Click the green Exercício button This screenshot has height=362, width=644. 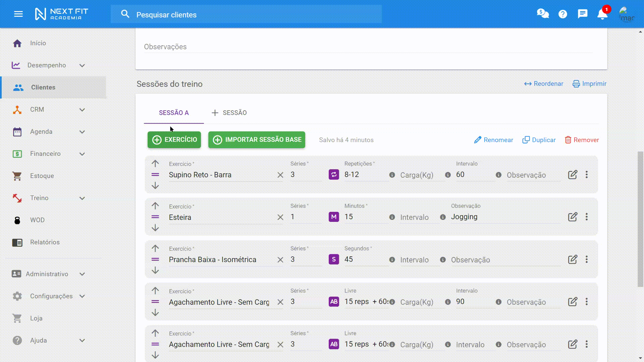tap(174, 140)
